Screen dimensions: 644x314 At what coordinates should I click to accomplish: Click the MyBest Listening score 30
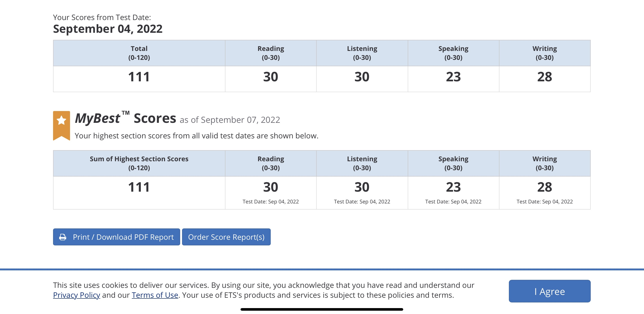(362, 187)
